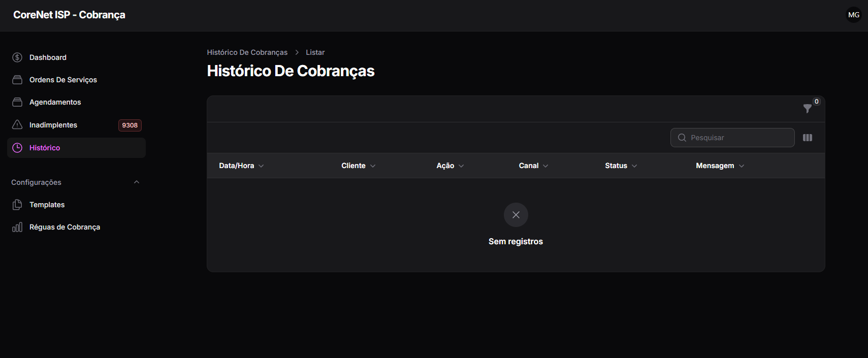Focus the Pesquisar search field

pos(732,138)
